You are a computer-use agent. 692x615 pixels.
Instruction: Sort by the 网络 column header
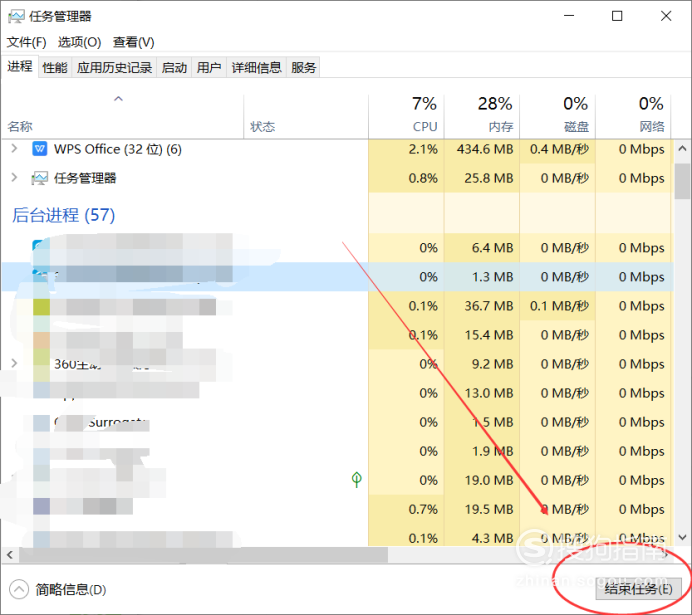pyautogui.click(x=633, y=116)
